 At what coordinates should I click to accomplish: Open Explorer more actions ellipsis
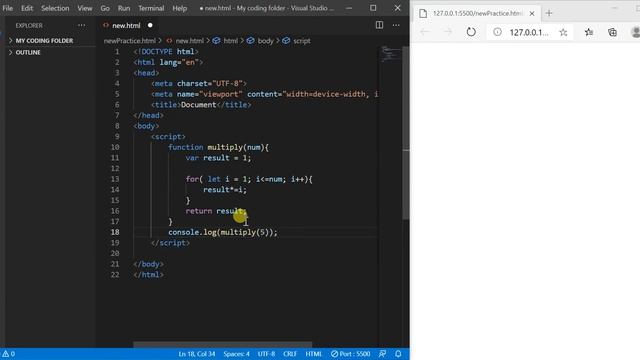[82, 25]
